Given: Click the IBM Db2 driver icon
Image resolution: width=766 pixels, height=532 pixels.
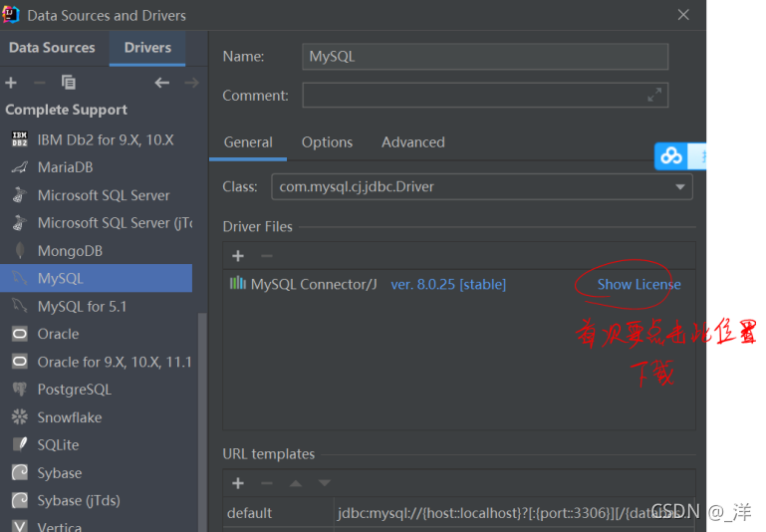Looking at the screenshot, I should coord(20,139).
